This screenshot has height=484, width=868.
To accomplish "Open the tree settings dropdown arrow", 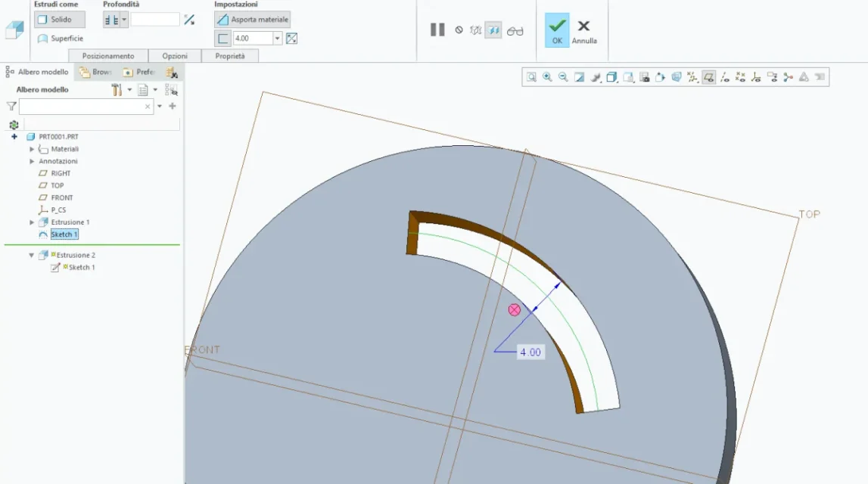I will coord(129,89).
